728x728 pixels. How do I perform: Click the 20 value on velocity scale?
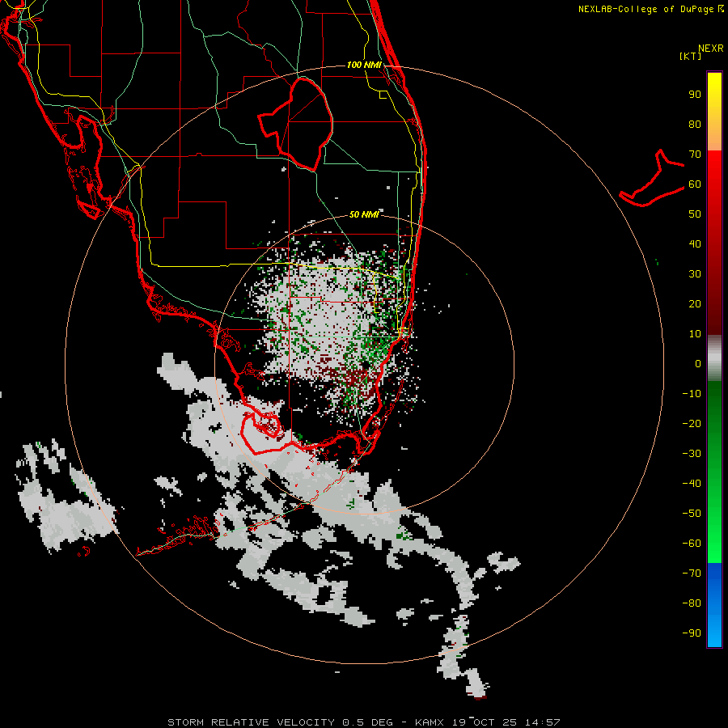click(x=695, y=304)
